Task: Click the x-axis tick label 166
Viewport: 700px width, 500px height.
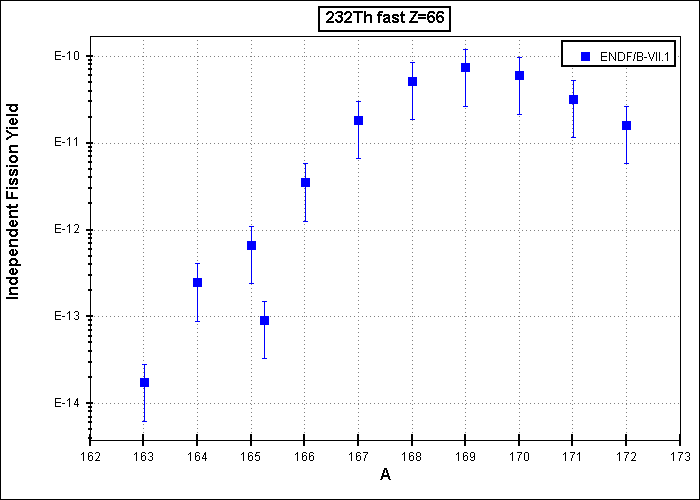Action: [x=304, y=457]
